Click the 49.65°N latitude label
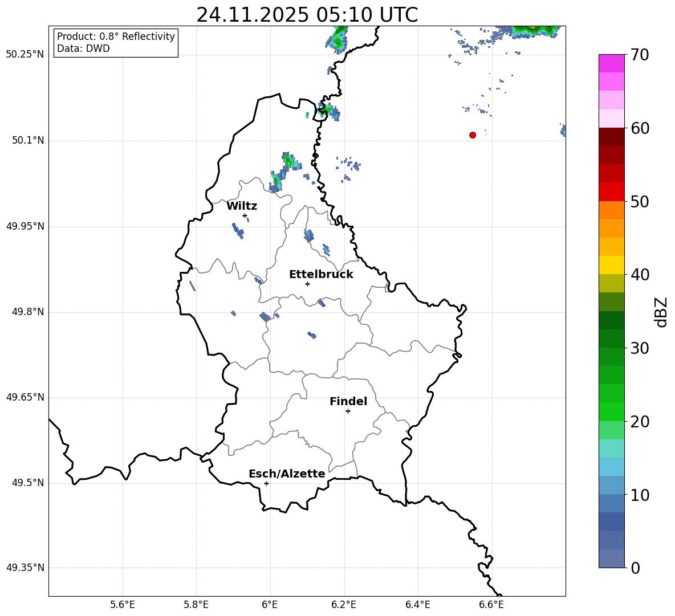Viewport: 675px width, 616px height. coord(25,397)
